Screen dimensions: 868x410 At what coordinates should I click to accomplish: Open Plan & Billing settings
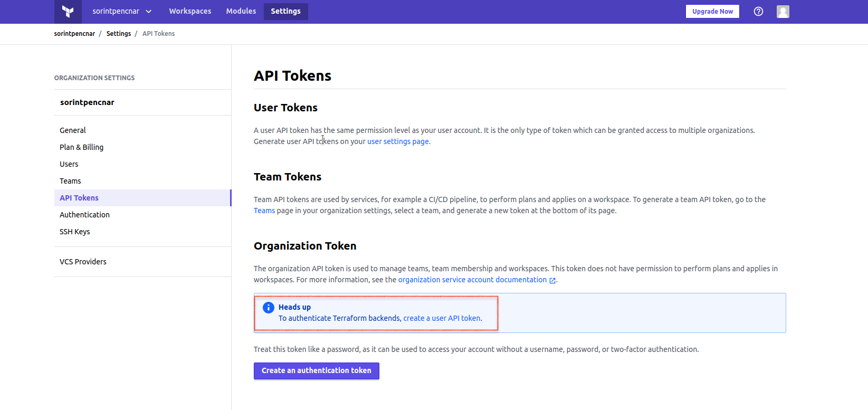coord(82,147)
